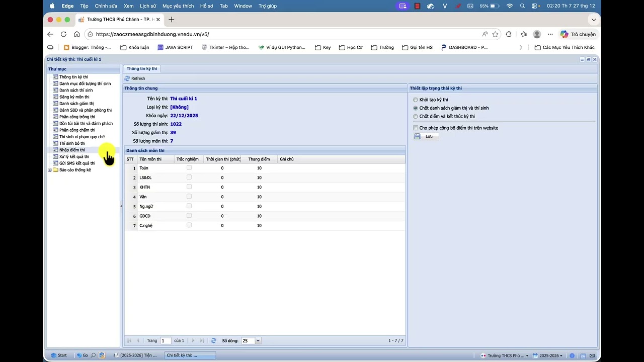
Task: Open the Trợ giúp menu
Action: point(268,6)
